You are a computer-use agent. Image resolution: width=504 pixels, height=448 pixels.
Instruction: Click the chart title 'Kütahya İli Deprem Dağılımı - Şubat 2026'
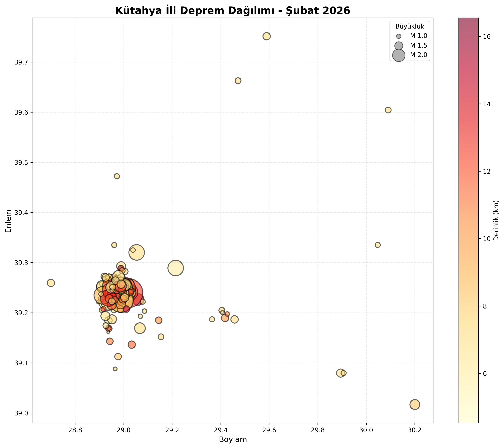233,11
